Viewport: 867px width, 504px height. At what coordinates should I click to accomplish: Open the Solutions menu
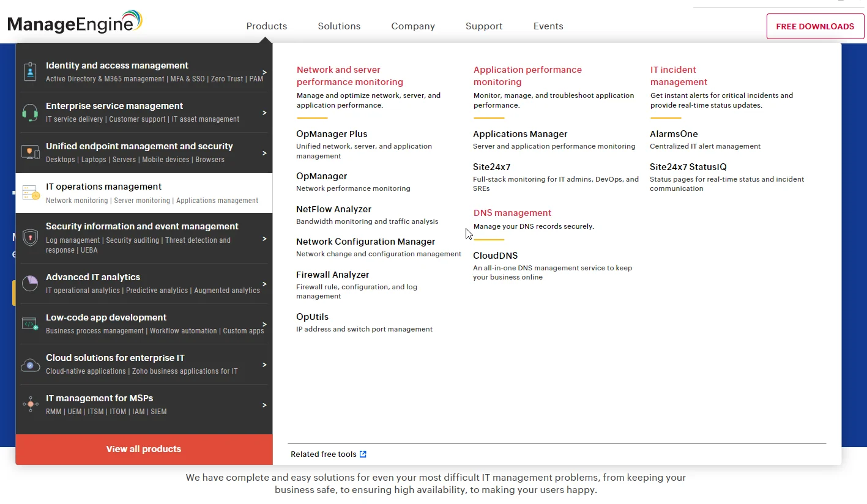(339, 26)
